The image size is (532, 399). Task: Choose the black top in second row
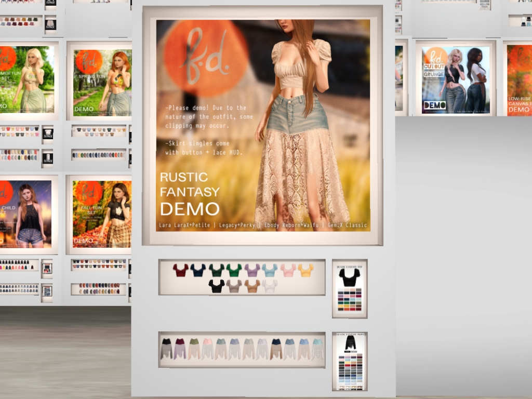[x=217, y=286]
